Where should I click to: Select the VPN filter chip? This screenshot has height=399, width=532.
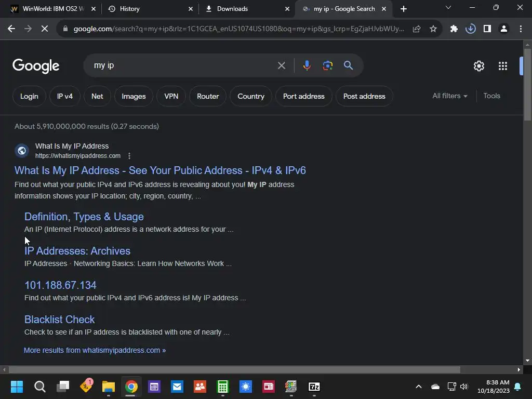pos(171,96)
